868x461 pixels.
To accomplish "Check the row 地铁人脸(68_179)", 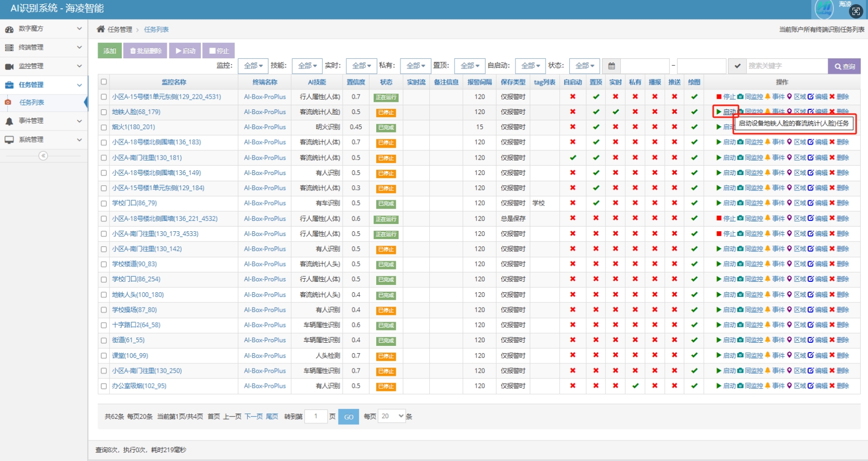I will click(x=104, y=112).
